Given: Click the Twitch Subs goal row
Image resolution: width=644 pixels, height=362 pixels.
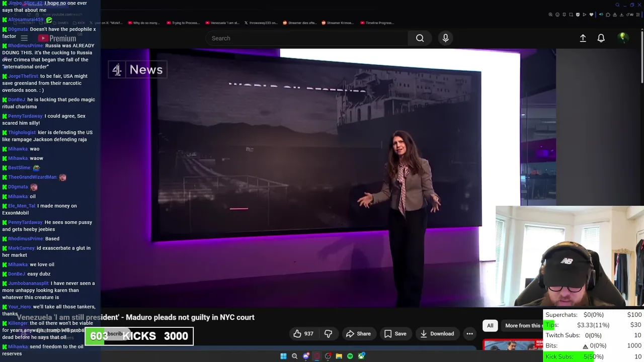Looking at the screenshot, I should (594, 335).
